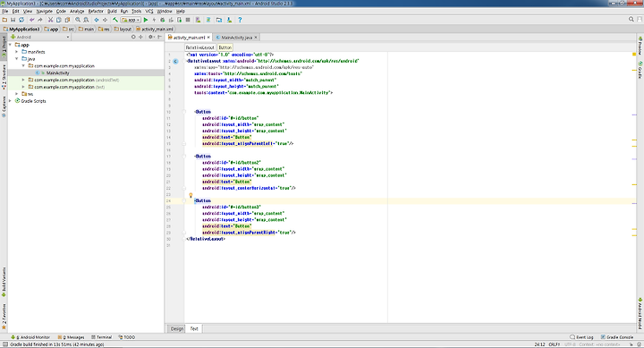Open the Messages tool window
644x348 pixels.
click(71, 337)
